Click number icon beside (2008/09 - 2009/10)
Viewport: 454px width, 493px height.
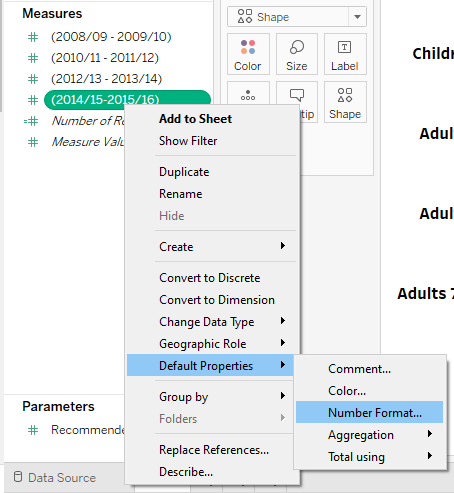33,37
